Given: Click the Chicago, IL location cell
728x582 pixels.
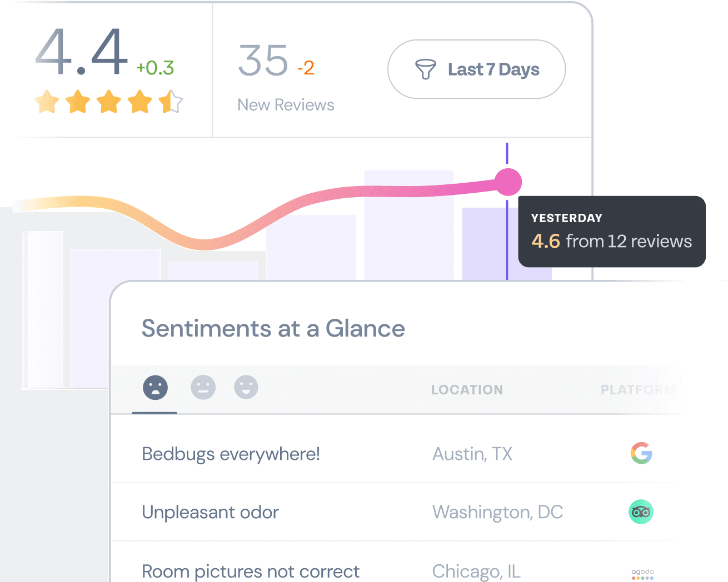Looking at the screenshot, I should tap(476, 571).
